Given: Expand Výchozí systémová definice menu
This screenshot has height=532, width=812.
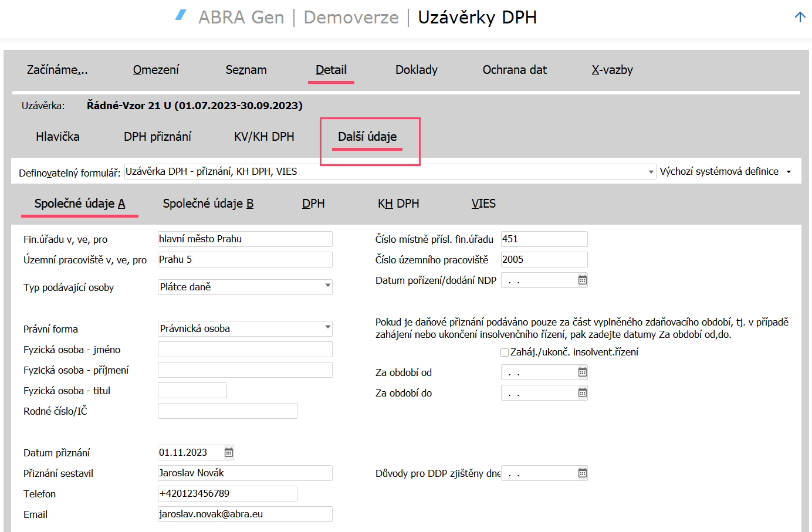Looking at the screenshot, I should [x=789, y=172].
